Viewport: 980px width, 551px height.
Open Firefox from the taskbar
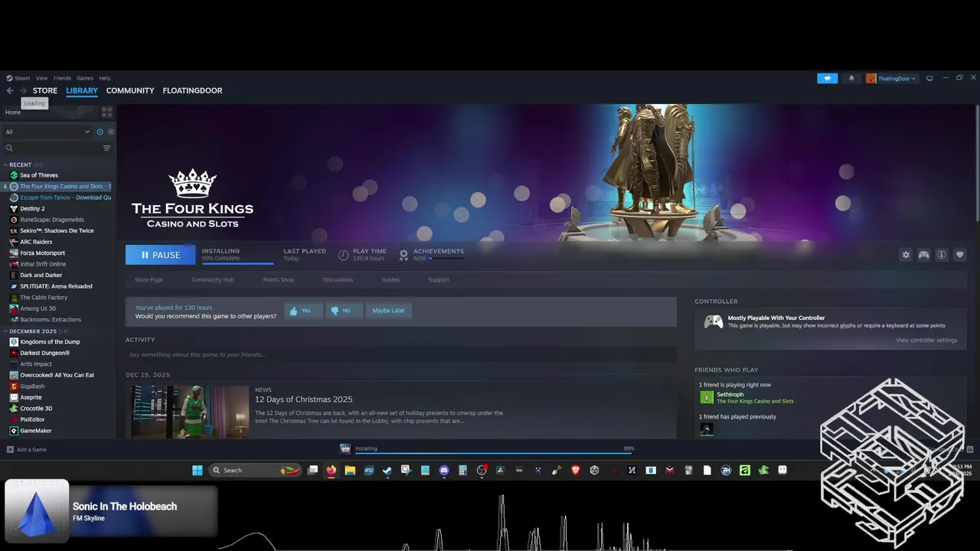tap(332, 470)
